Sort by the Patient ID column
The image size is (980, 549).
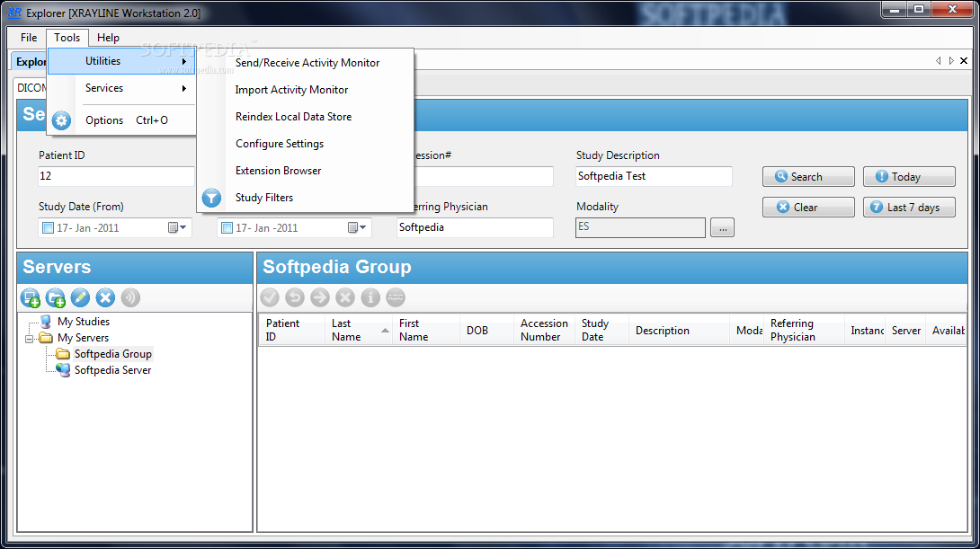pos(291,330)
